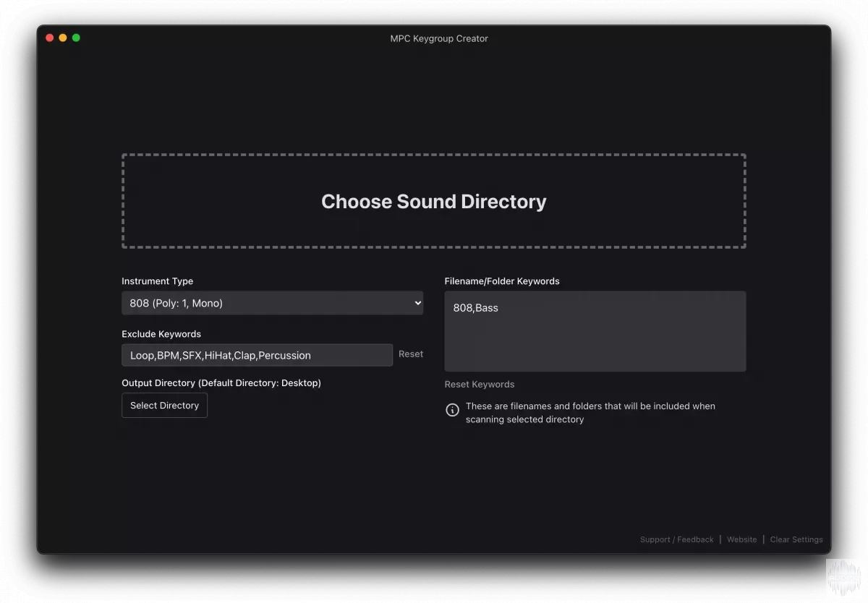The image size is (868, 603).
Task: Click the info icon beside keywords hint
Action: click(452, 411)
